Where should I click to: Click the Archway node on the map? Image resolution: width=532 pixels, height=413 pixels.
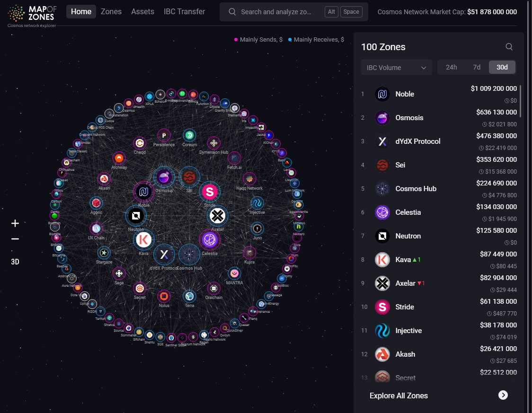pyautogui.click(x=119, y=158)
